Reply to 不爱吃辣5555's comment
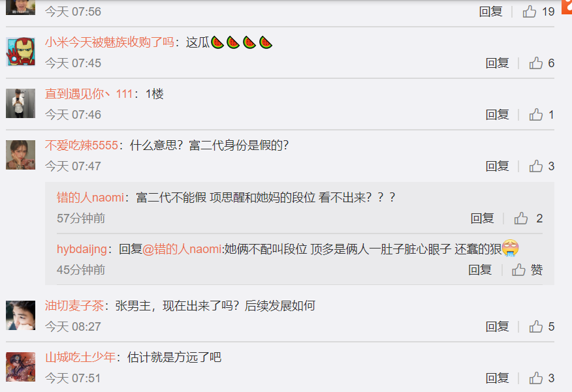Viewport: 572px width, 392px height. 497,166
